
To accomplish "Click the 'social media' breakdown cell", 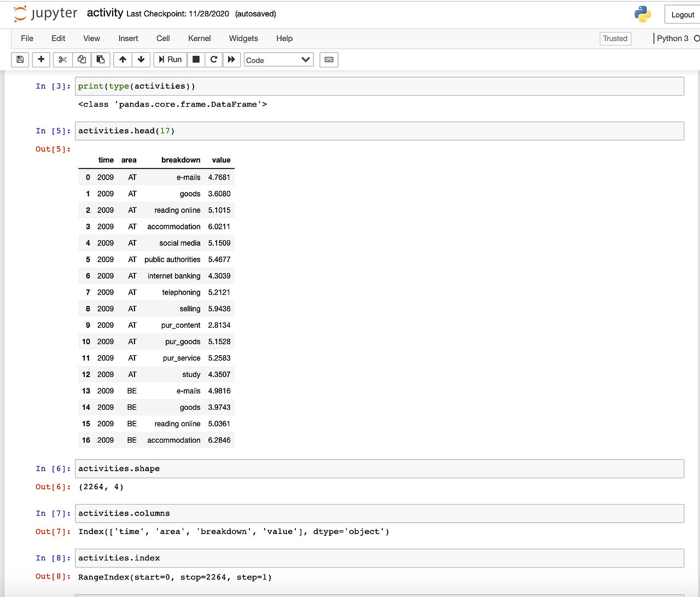I will click(x=180, y=243).
